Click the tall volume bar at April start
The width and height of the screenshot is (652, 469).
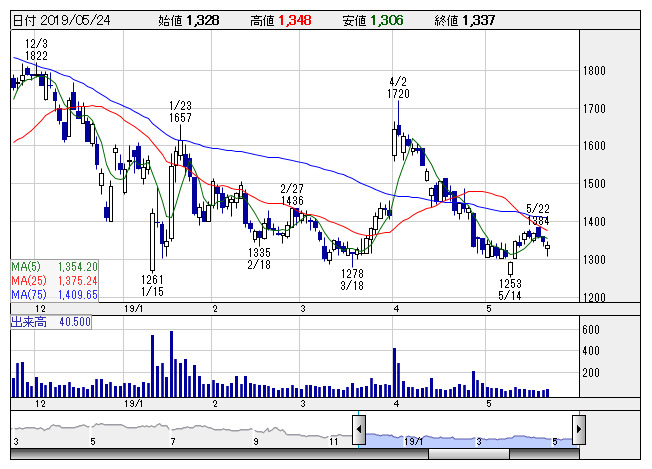(x=394, y=373)
